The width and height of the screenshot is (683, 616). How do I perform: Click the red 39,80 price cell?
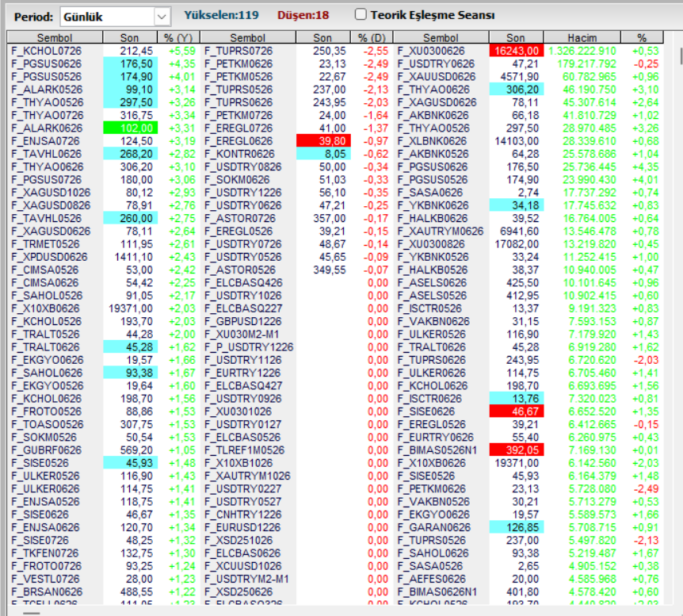(323, 141)
